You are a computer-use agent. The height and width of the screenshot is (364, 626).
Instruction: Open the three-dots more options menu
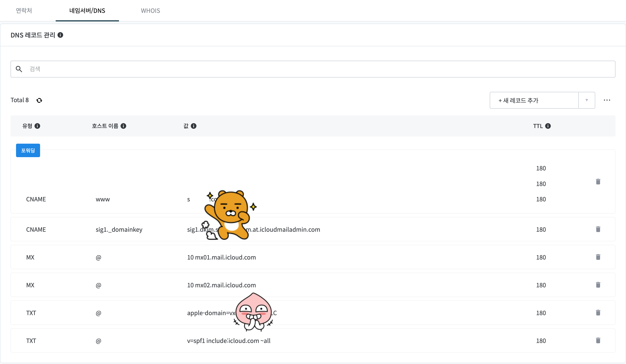607,100
